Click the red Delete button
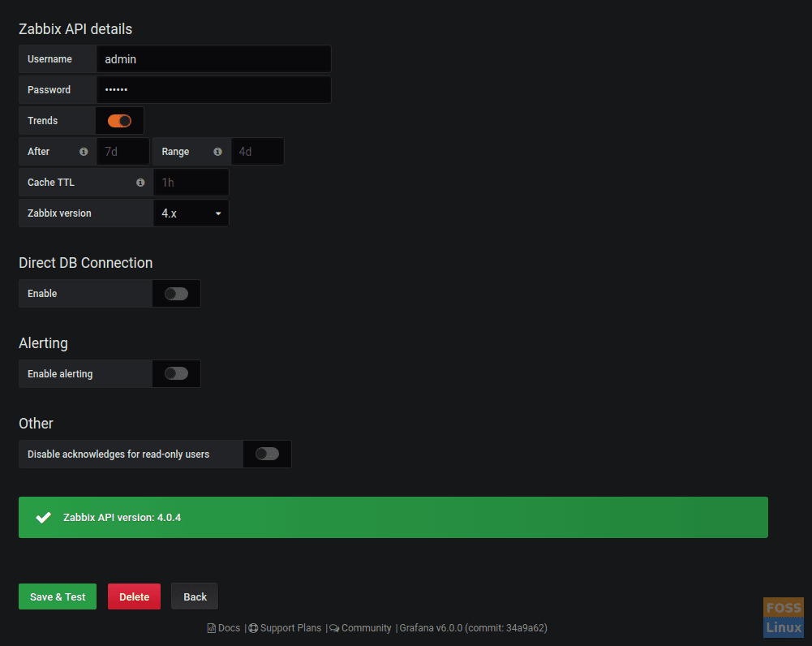The width and height of the screenshot is (812, 646). pos(134,596)
